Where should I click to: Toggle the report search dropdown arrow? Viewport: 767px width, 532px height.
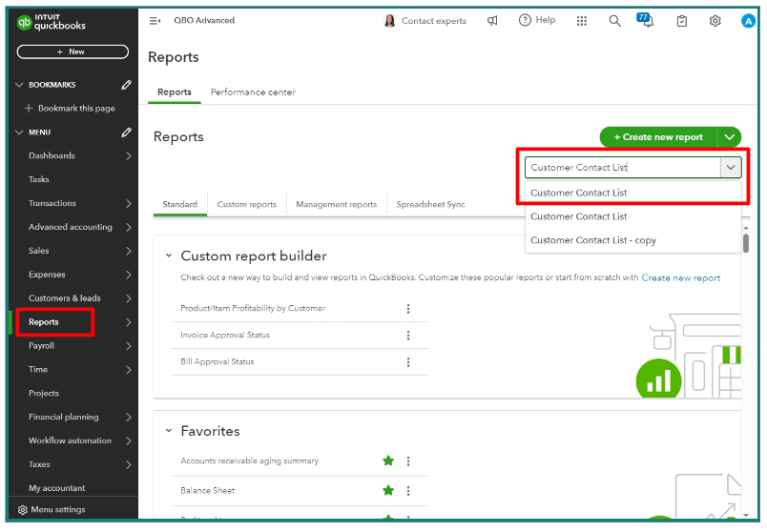coord(731,167)
